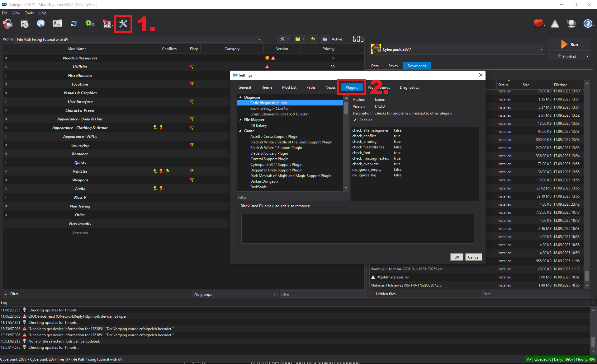Open the Tools menu
Image resolution: width=597 pixels, height=364 pixels.
pyautogui.click(x=29, y=13)
